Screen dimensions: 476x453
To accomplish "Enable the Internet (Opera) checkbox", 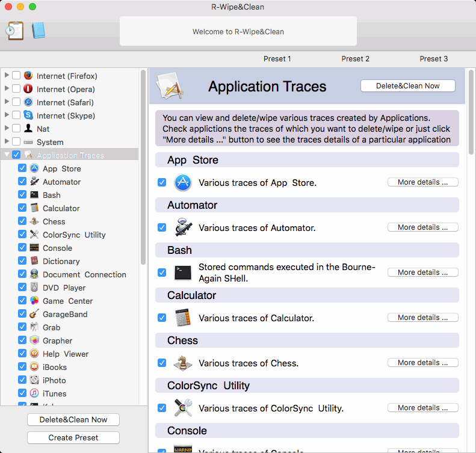I will (x=16, y=89).
